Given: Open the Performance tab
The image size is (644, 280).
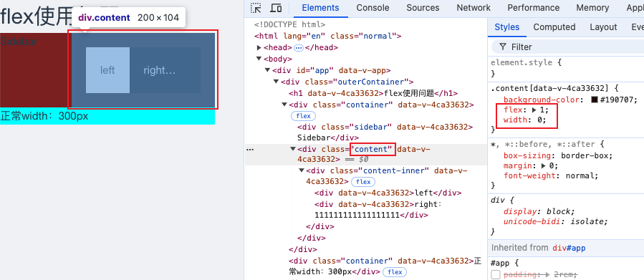Looking at the screenshot, I should pyautogui.click(x=533, y=8).
